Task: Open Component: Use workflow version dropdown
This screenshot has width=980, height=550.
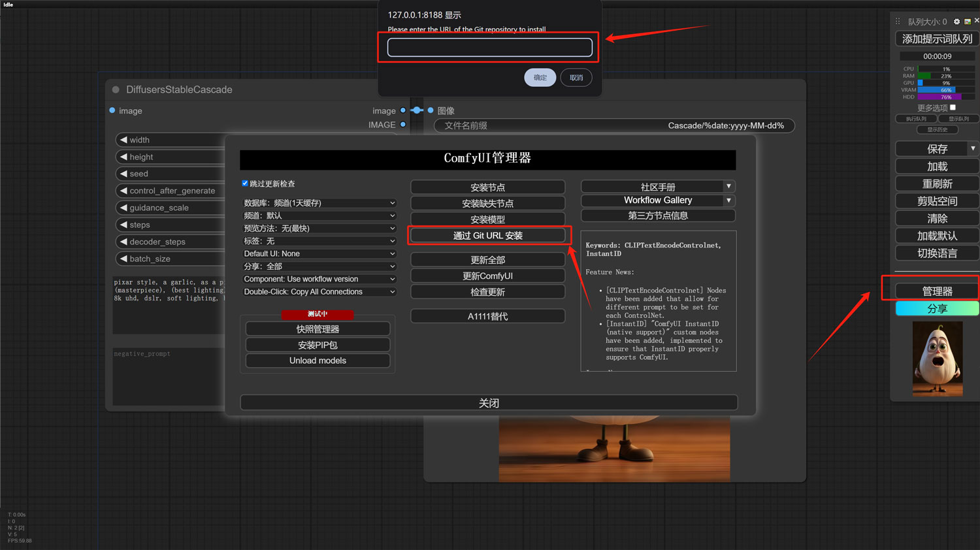Action: (319, 279)
